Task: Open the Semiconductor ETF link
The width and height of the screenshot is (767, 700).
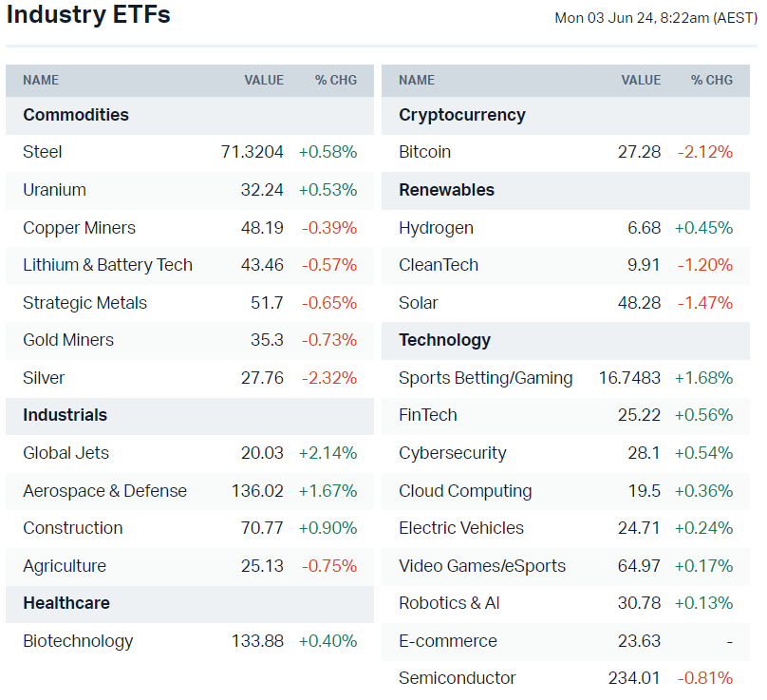Action: [457, 678]
